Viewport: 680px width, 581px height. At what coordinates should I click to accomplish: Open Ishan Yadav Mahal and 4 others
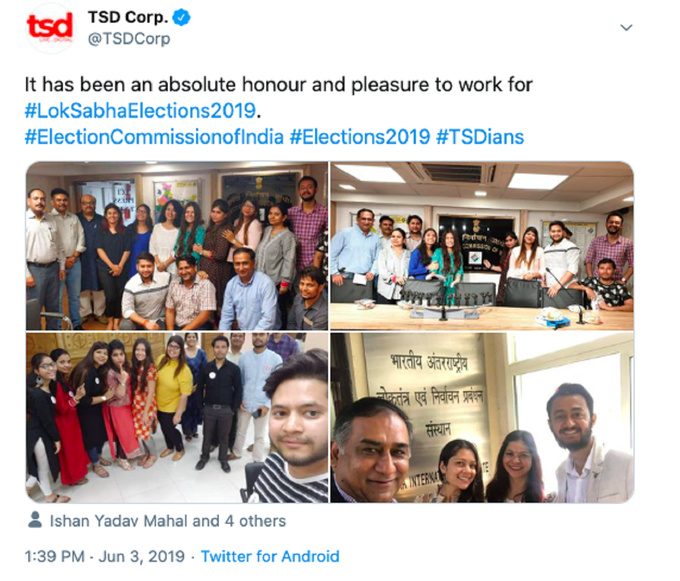pos(168,521)
